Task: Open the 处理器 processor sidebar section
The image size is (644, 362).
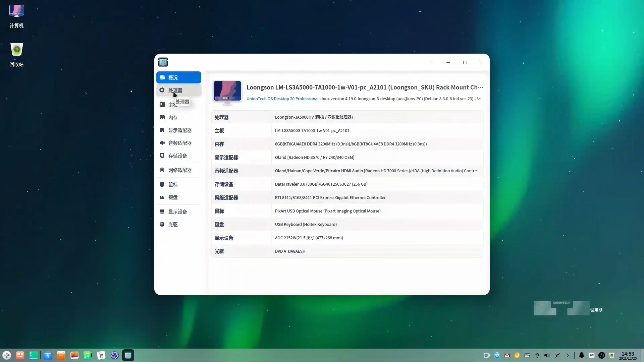Action: [178, 90]
